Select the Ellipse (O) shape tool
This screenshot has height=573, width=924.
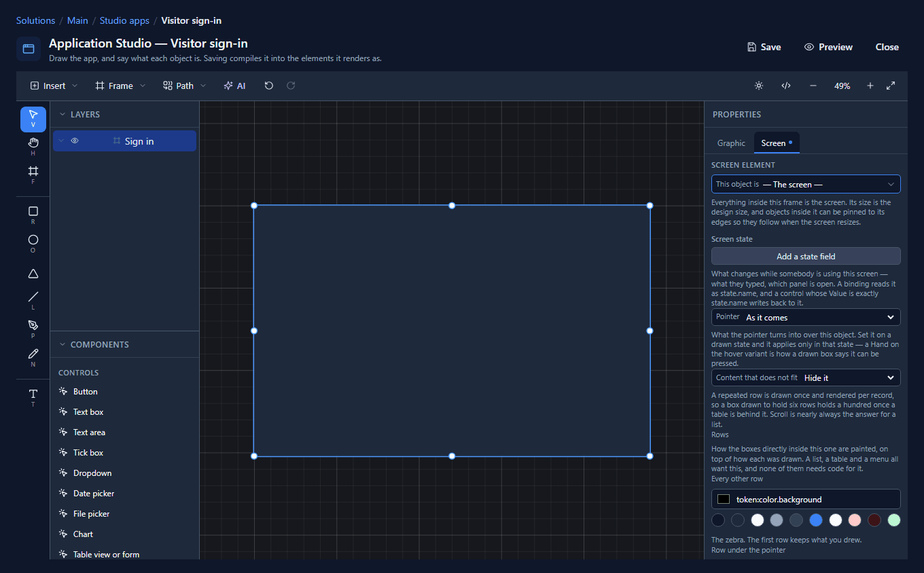33,244
